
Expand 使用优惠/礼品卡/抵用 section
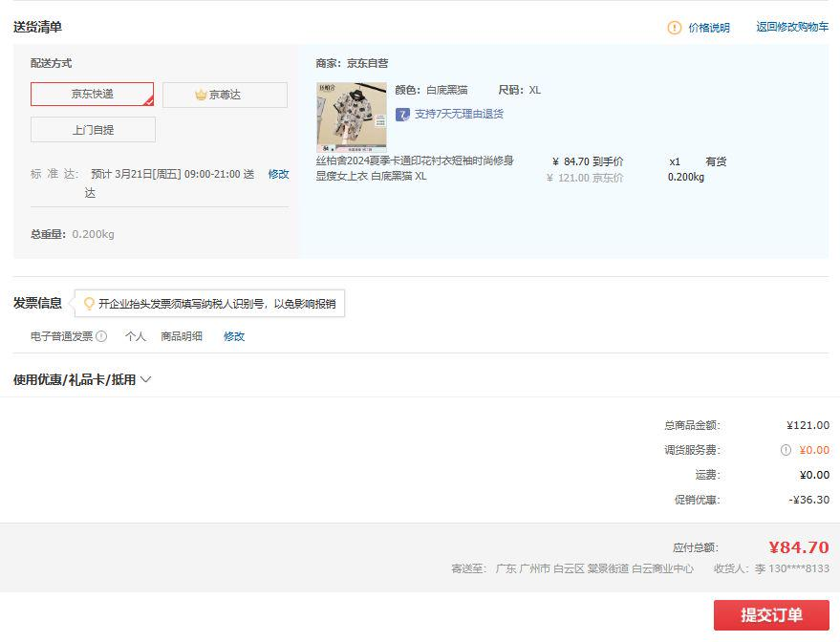[82, 379]
